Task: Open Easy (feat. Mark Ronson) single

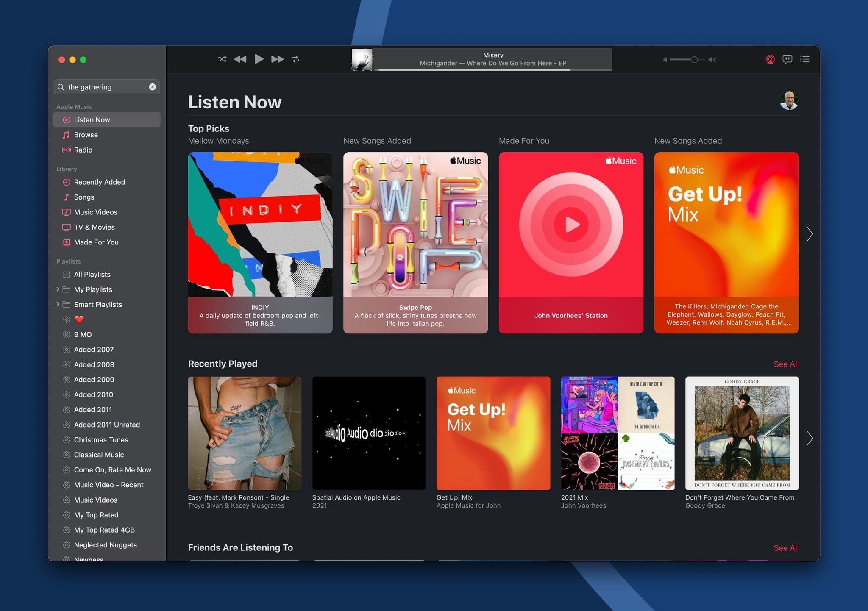Action: tap(245, 433)
